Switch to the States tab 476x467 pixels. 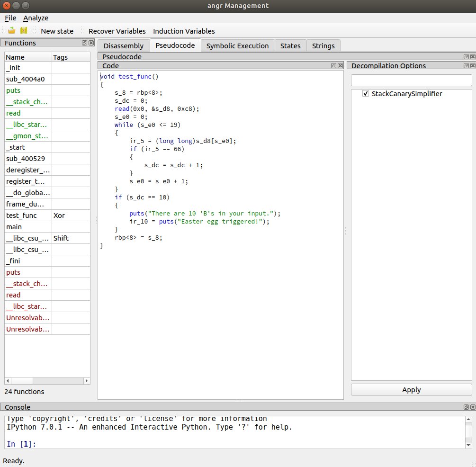(290, 46)
